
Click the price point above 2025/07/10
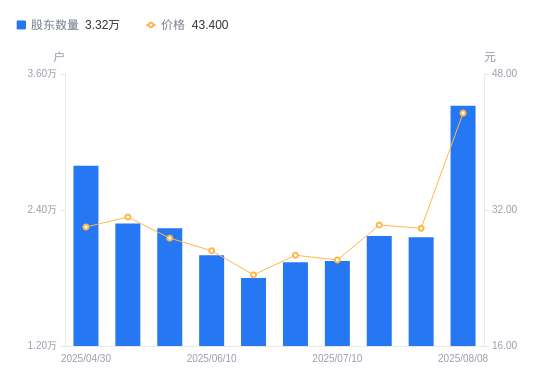click(337, 260)
